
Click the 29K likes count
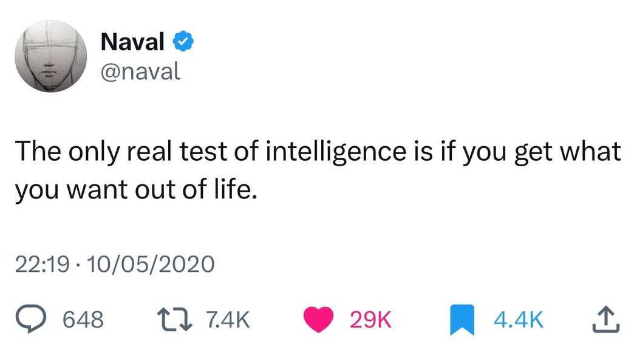tap(370, 319)
